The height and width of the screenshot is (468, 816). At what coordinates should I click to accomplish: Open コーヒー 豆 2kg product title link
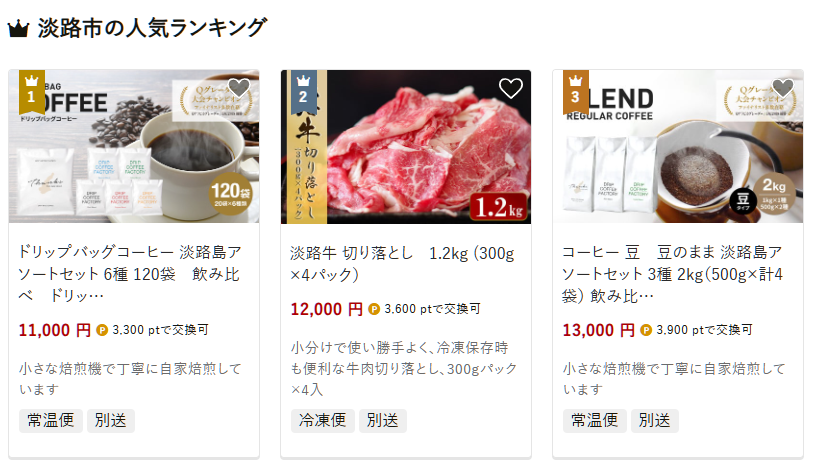(x=672, y=274)
